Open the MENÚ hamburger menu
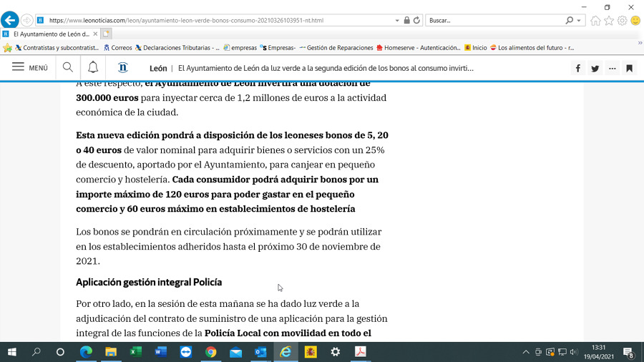This screenshot has width=644, height=362. point(30,68)
